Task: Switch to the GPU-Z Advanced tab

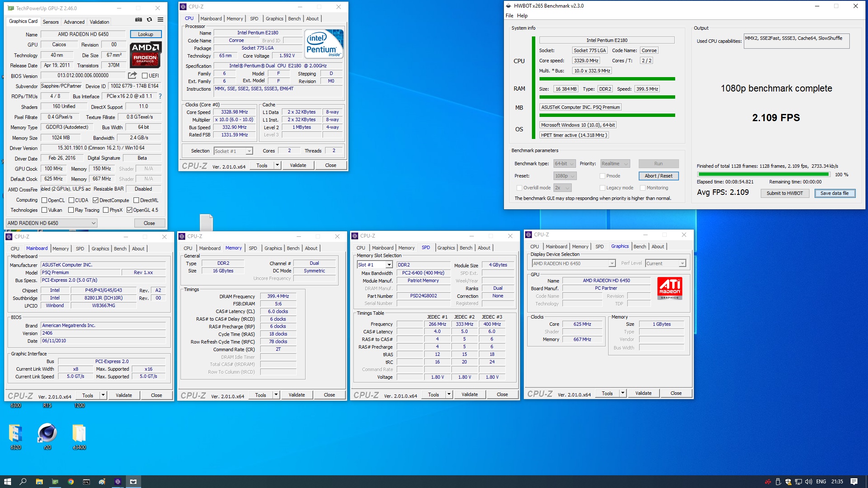Action: (x=74, y=22)
